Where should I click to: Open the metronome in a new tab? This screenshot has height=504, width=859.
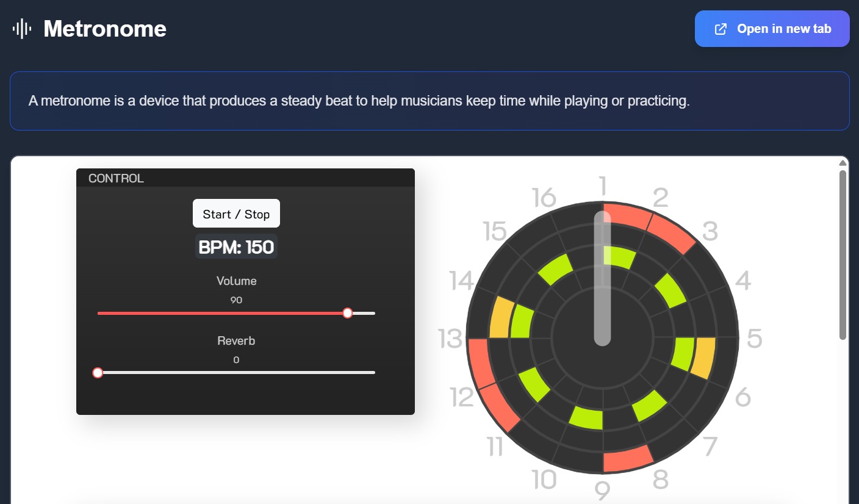[772, 28]
